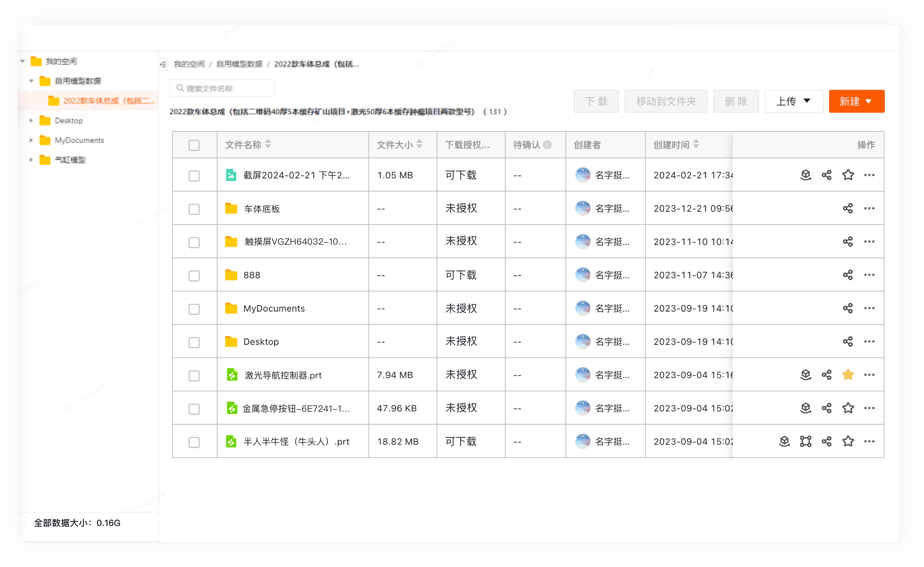Select Desktop folder in sidebar tree
The image size is (924, 567).
click(x=69, y=121)
